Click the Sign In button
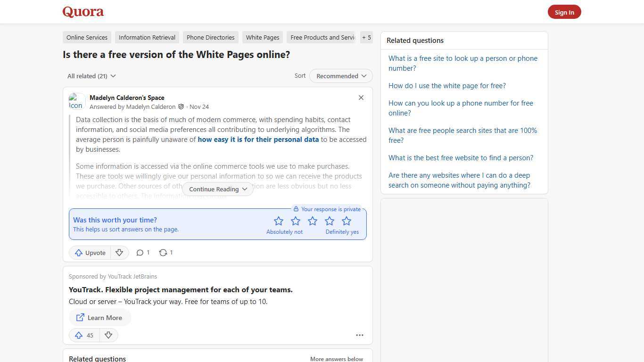 coord(564,12)
